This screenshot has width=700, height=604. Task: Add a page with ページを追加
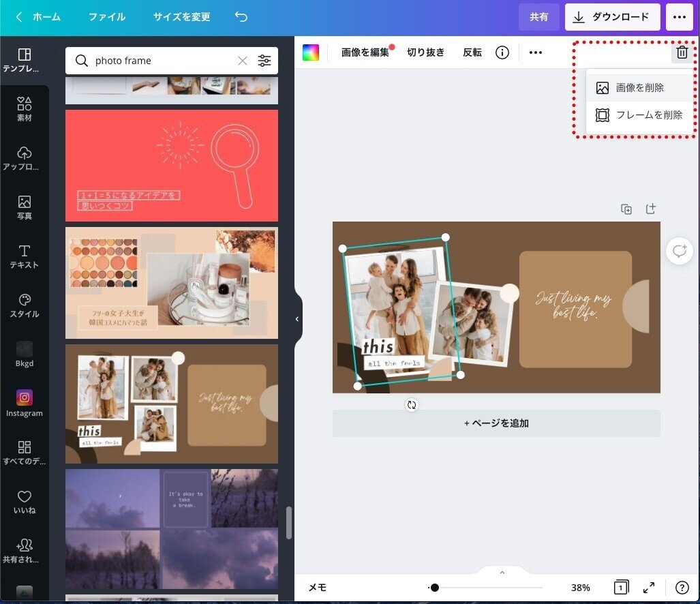click(x=496, y=423)
